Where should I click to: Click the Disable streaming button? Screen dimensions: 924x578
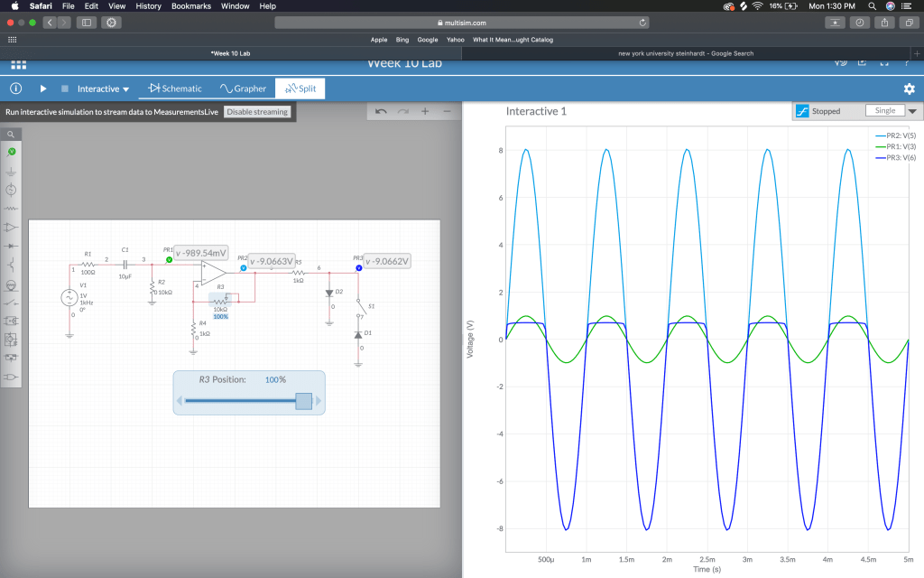coord(258,112)
